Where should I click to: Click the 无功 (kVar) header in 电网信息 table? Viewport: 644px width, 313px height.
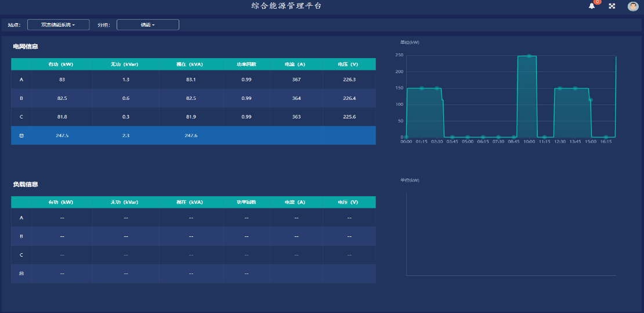pos(125,64)
